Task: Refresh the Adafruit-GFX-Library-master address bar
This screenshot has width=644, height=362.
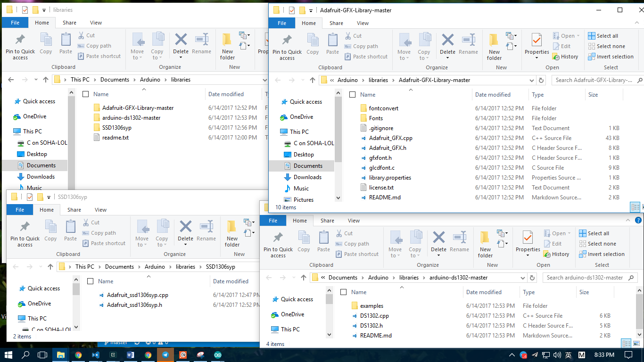Action: 541,80
